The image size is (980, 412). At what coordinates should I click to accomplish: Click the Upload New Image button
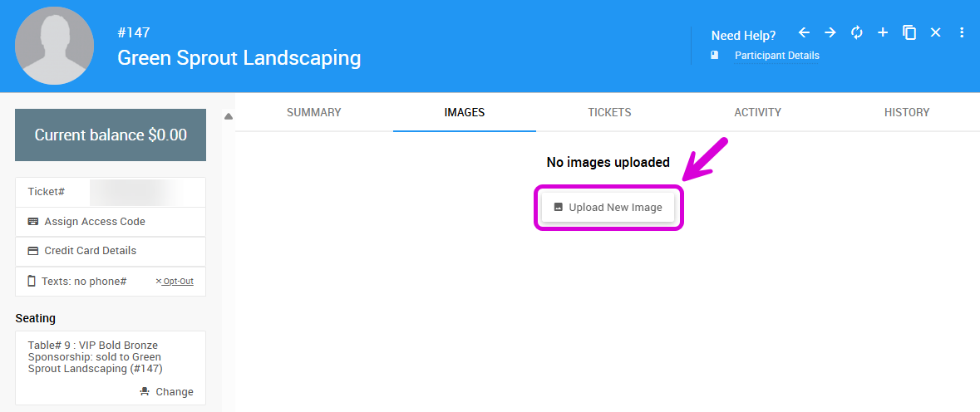click(x=608, y=208)
